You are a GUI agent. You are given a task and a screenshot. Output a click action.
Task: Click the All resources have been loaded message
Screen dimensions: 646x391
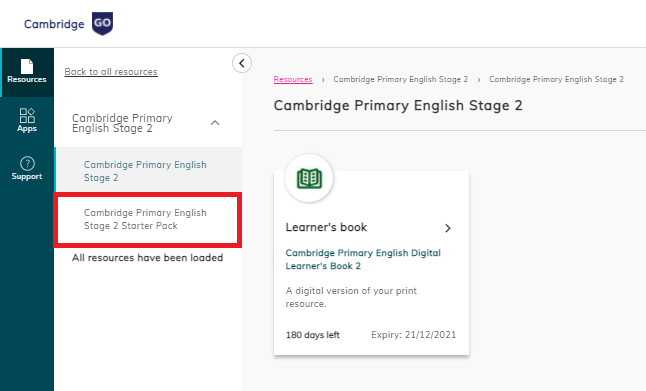point(147,258)
